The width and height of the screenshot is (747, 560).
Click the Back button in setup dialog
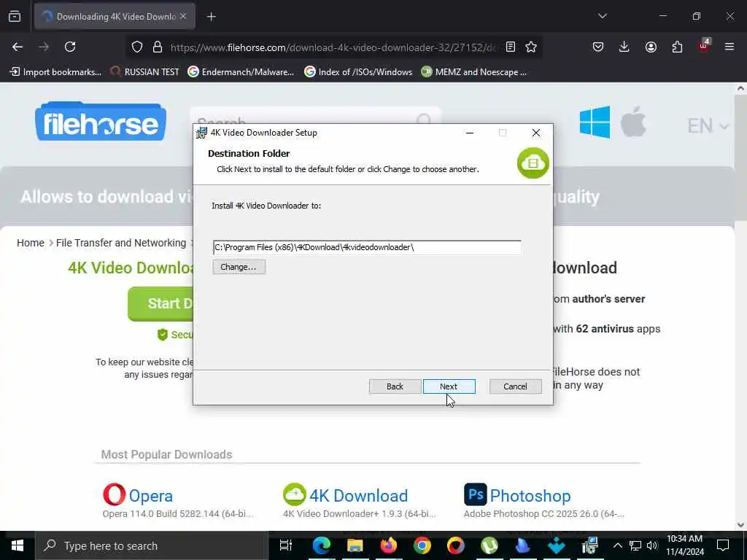point(395,386)
